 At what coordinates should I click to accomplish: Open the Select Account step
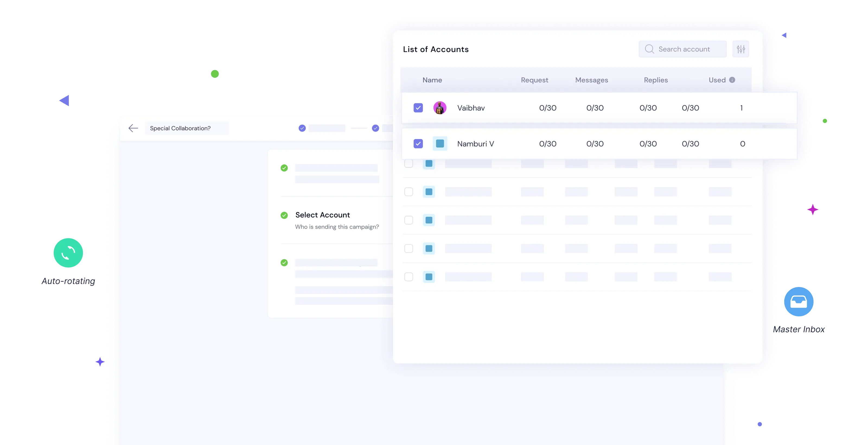coord(323,215)
